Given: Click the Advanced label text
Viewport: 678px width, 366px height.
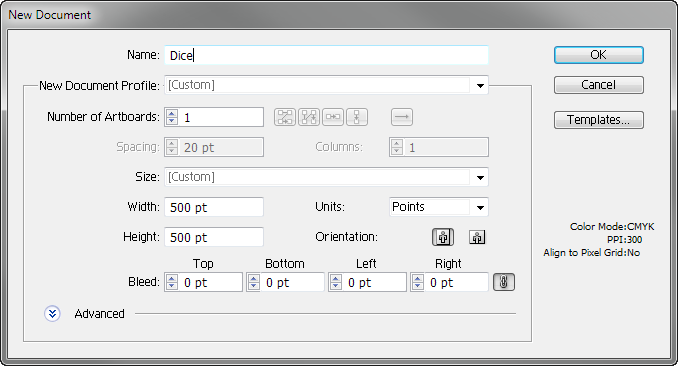Looking at the screenshot, I should click(x=99, y=314).
